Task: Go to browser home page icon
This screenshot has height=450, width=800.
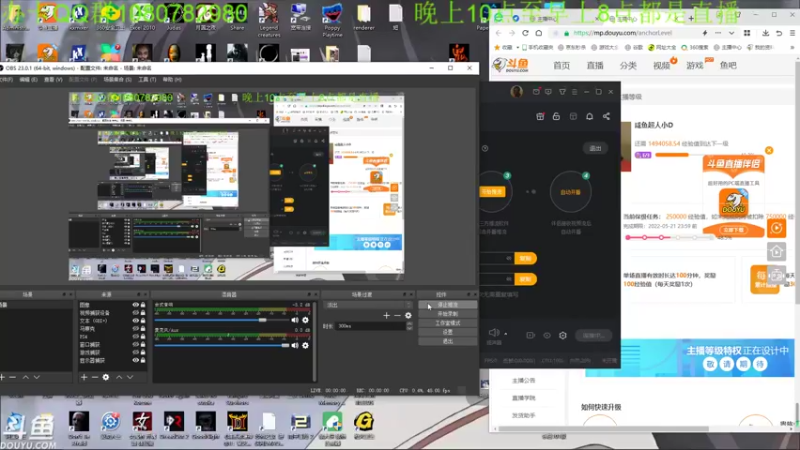Action: (x=539, y=33)
